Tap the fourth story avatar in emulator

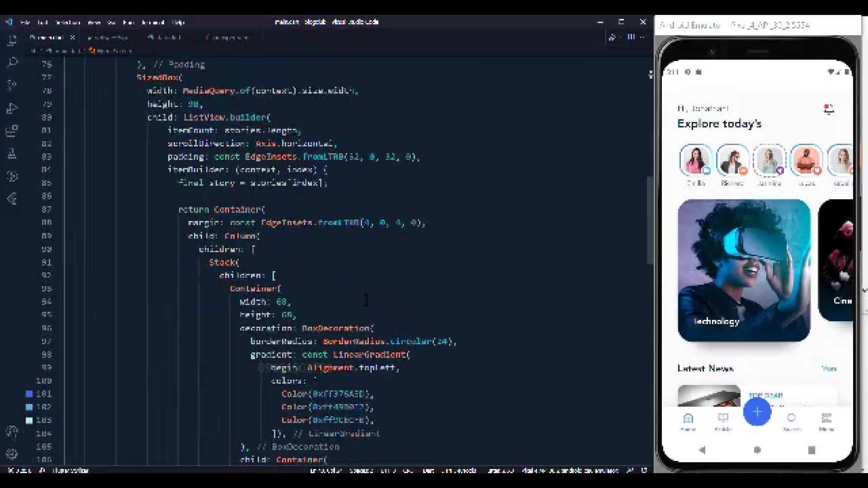806,160
